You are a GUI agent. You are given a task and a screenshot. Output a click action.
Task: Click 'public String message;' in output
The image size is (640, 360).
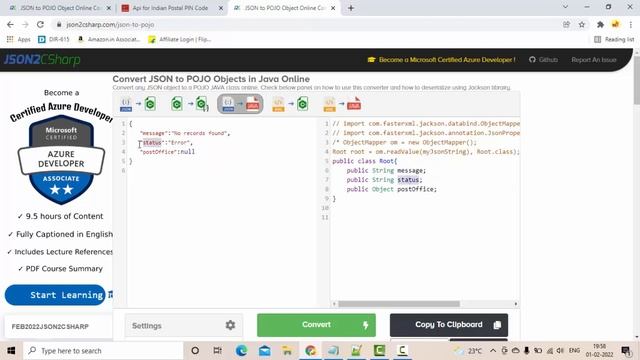coord(386,171)
